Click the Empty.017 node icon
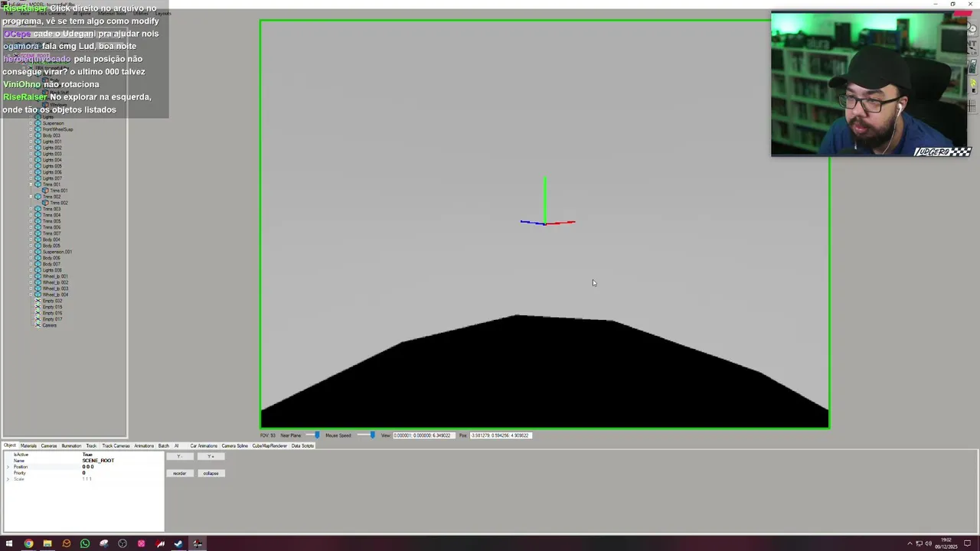The image size is (980, 551). [38, 319]
